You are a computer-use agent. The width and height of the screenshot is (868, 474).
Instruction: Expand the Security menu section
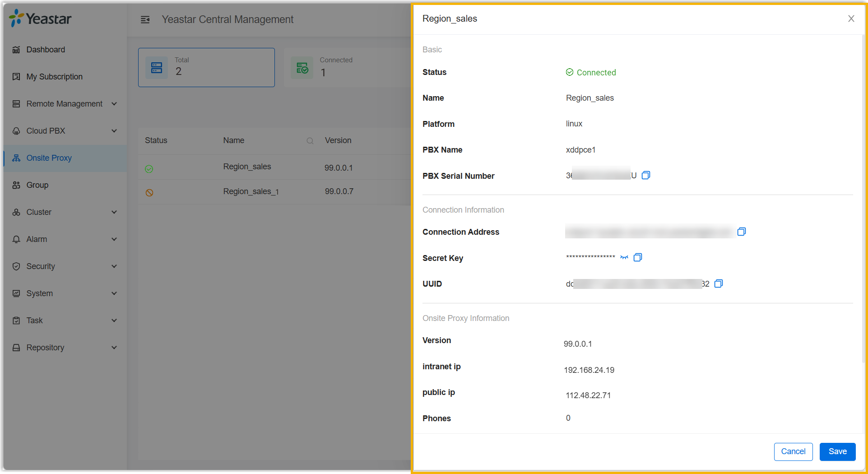(x=65, y=266)
